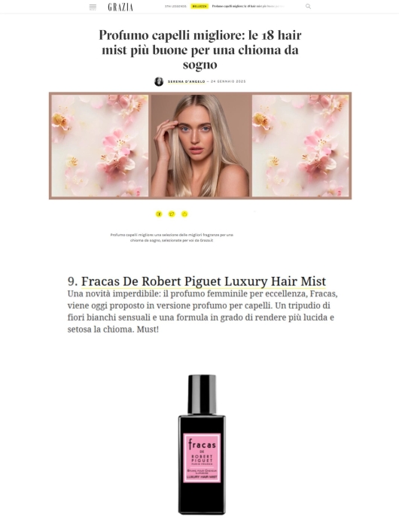The image size is (399, 532).
Task: Click Serena D'Angelo's author avatar
Action: [159, 81]
